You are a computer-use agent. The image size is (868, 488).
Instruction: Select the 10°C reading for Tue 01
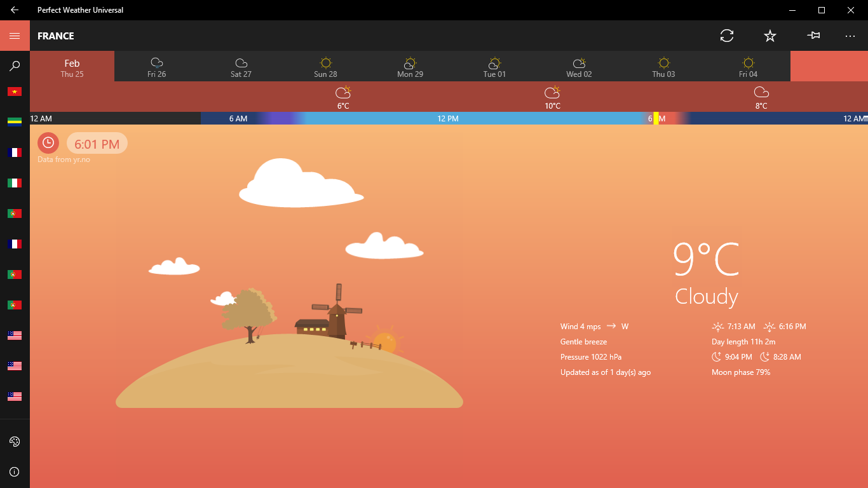click(x=552, y=99)
